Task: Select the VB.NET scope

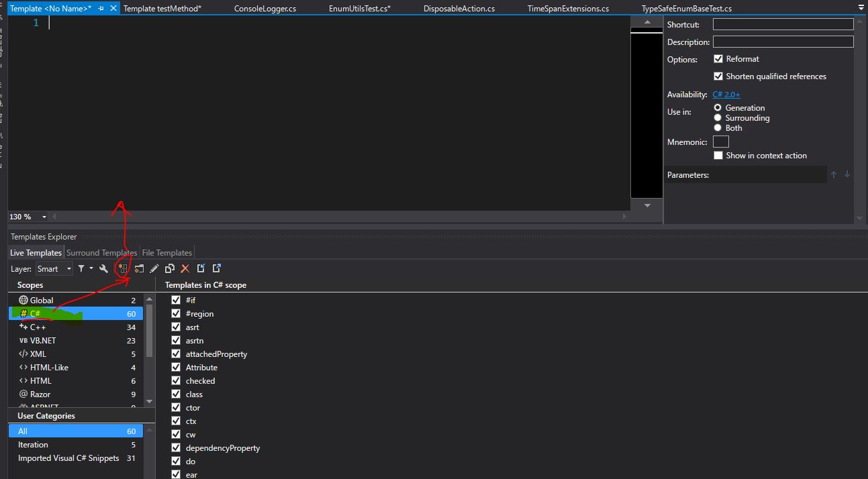Action: click(x=42, y=341)
